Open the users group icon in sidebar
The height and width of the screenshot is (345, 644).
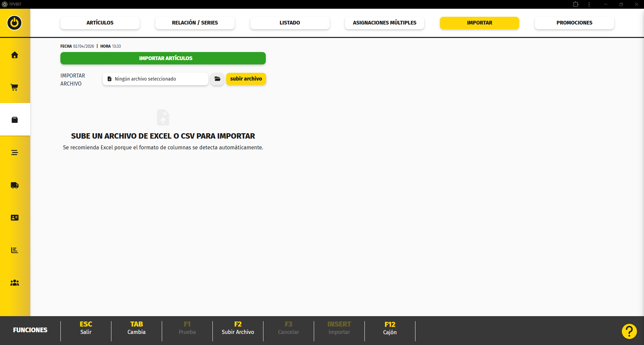coord(14,283)
